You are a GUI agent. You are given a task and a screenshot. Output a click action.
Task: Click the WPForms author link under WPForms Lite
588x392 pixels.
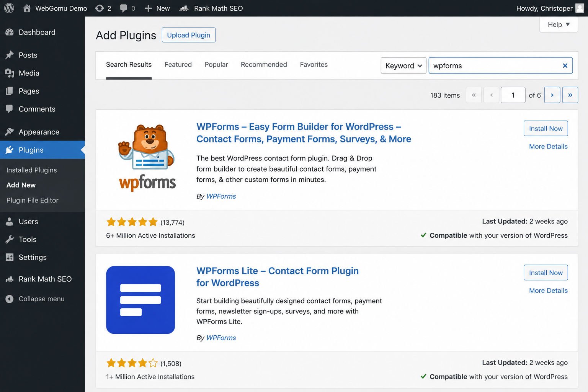(x=221, y=338)
